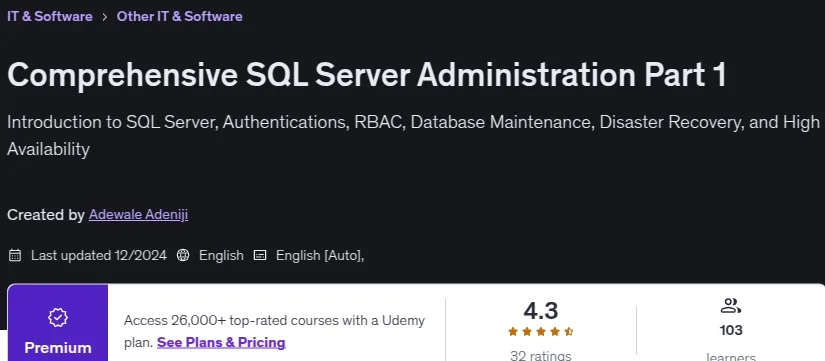
Task: Click the first orange rating star
Action: [513, 332]
